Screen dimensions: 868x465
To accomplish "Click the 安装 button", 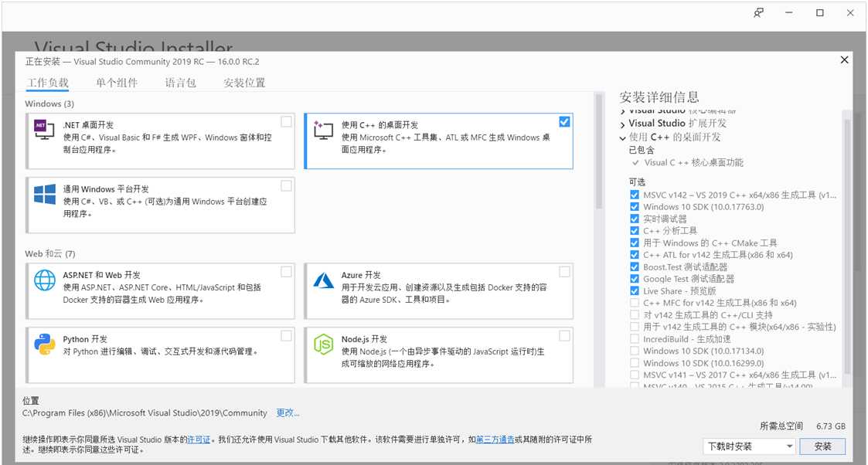I will point(822,446).
